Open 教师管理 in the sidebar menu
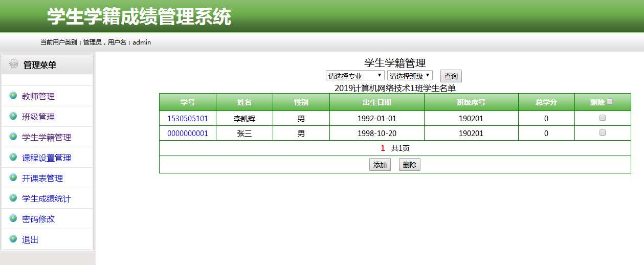The width and height of the screenshot is (644, 265). 38,96
